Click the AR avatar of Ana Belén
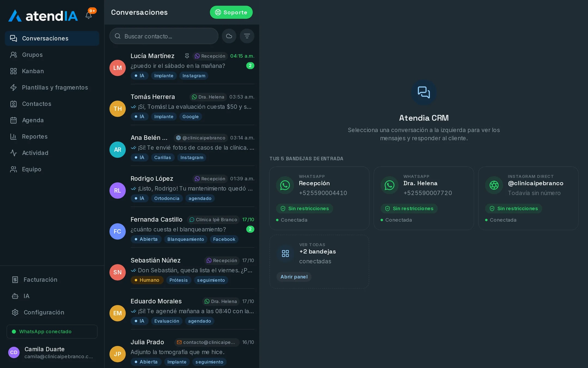 [x=118, y=149]
